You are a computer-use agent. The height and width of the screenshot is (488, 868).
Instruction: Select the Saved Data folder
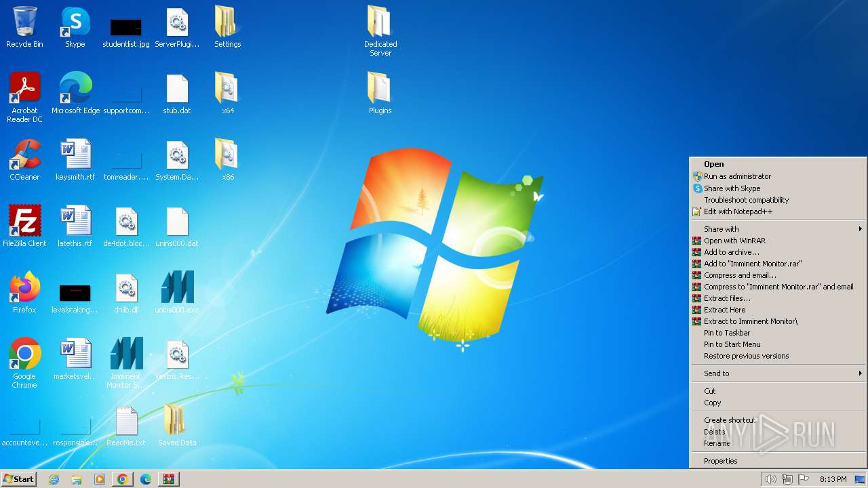[x=177, y=426]
